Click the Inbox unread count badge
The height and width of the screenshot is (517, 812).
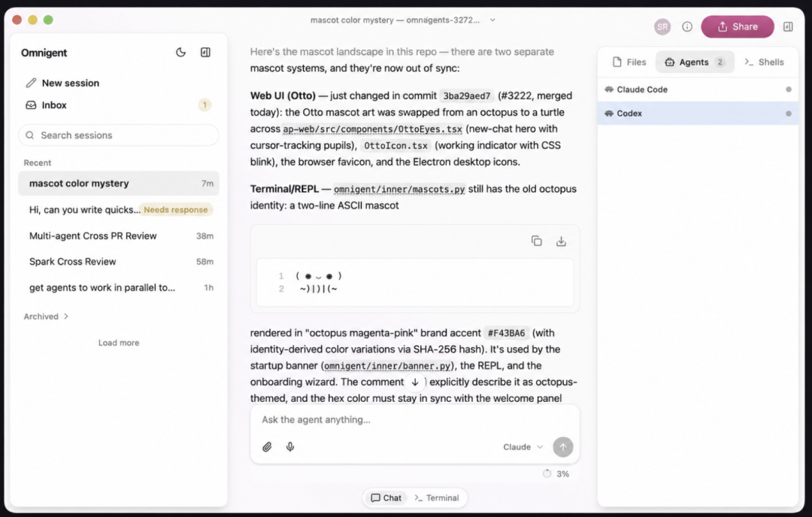[x=205, y=105]
